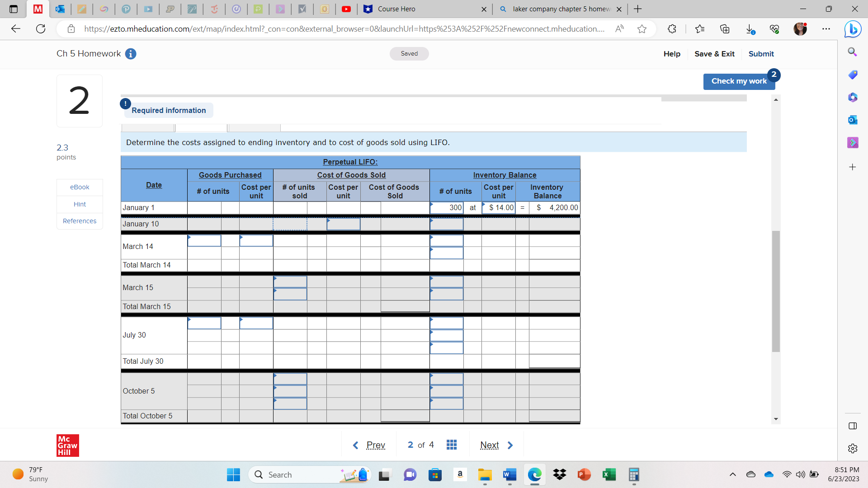Click the browser refresh icon

(x=41, y=29)
